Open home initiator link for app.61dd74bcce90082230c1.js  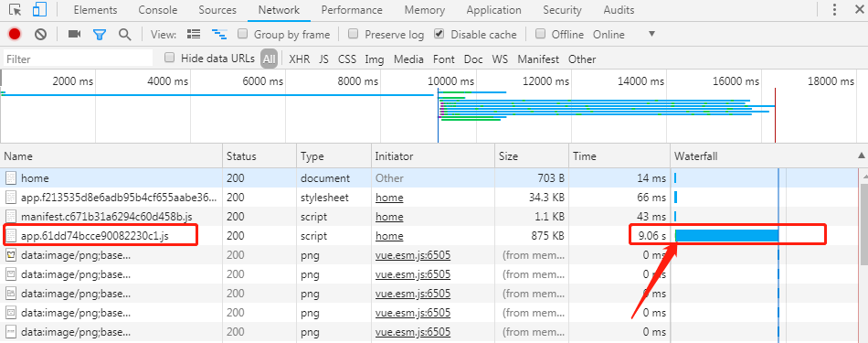pos(389,236)
